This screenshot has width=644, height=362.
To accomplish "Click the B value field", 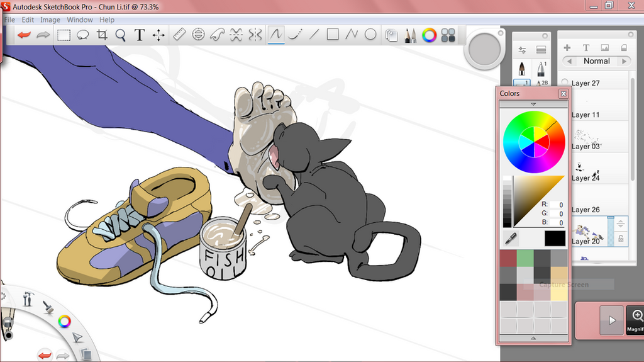I will click(x=557, y=222).
